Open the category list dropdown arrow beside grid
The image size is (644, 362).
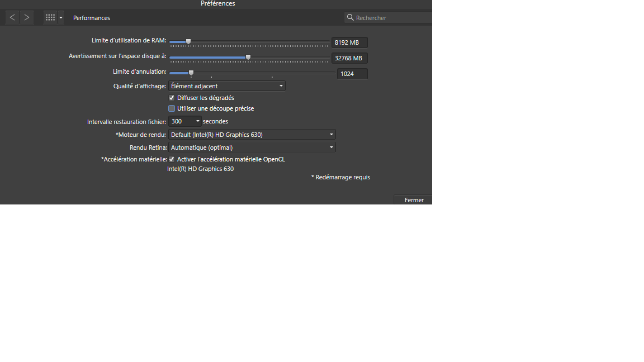click(x=61, y=18)
